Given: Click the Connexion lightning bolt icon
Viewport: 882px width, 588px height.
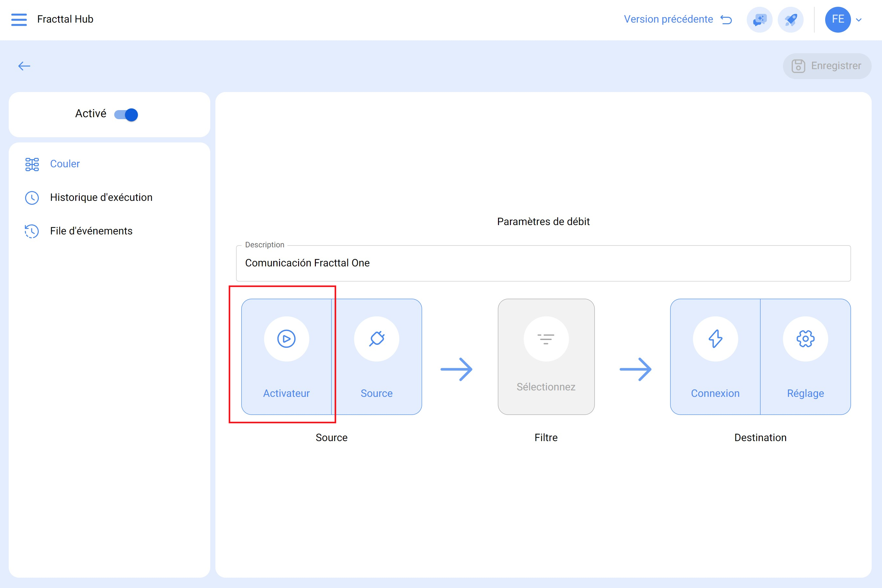Looking at the screenshot, I should click(x=715, y=339).
